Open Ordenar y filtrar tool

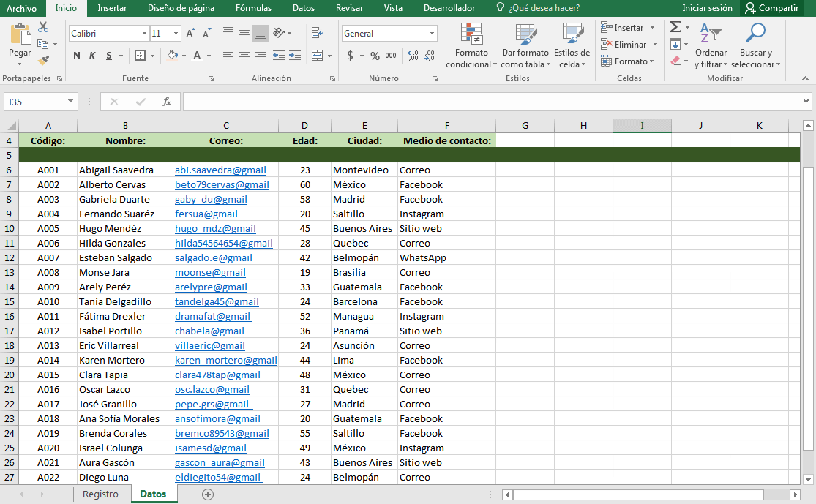[711, 45]
